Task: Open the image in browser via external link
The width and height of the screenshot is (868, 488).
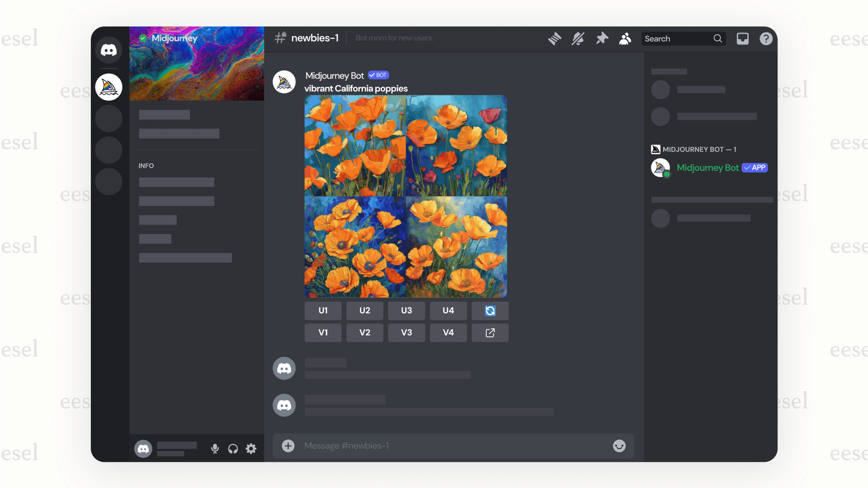Action: (489, 333)
